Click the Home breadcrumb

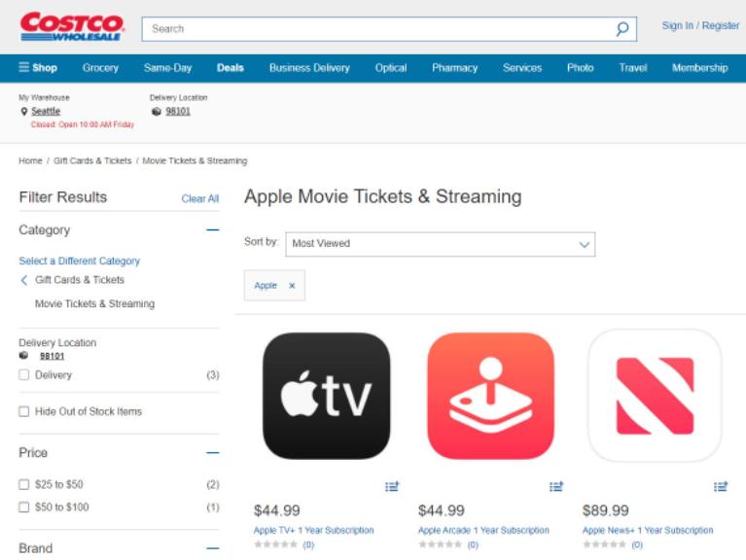tap(30, 160)
